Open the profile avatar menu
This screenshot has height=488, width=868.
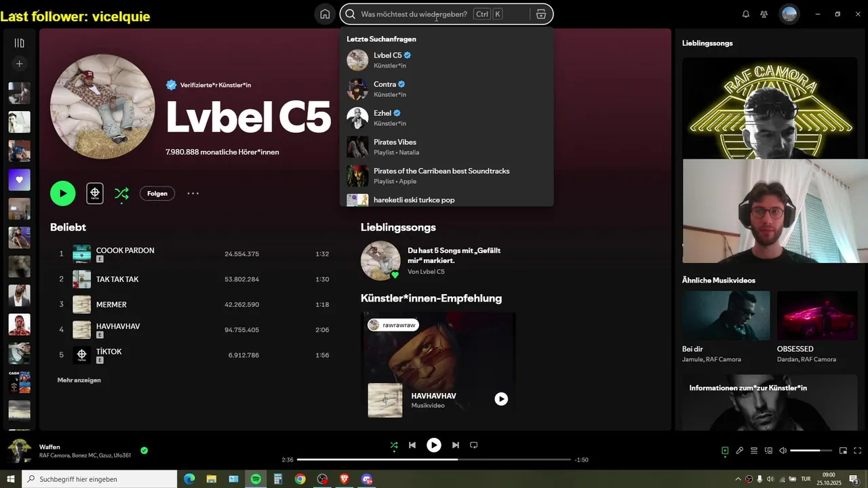tap(789, 14)
